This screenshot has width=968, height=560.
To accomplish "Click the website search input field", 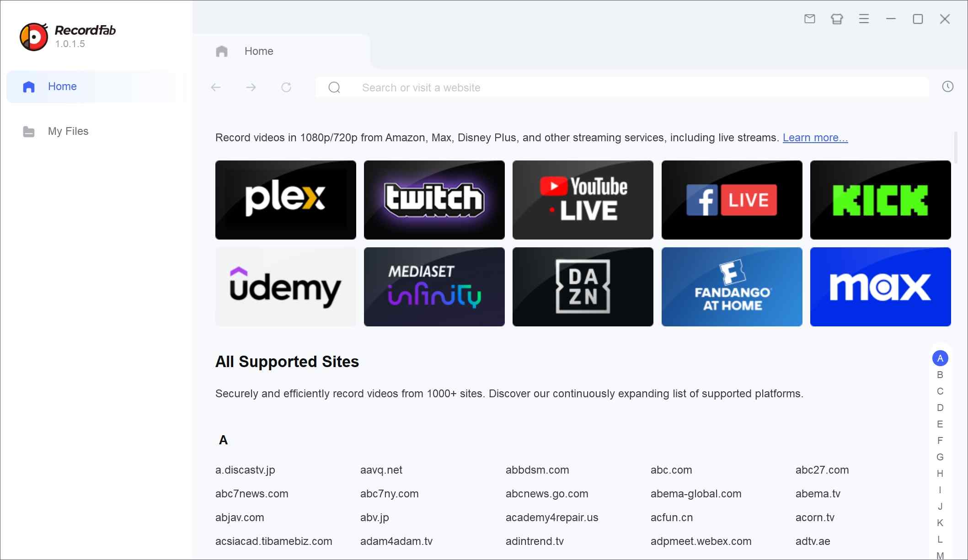I will click(549, 87).
